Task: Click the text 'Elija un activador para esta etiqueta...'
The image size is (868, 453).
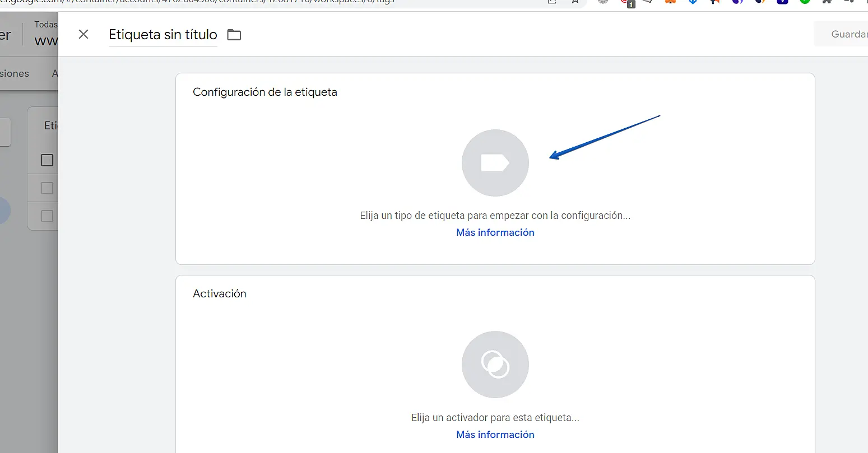Action: click(495, 418)
